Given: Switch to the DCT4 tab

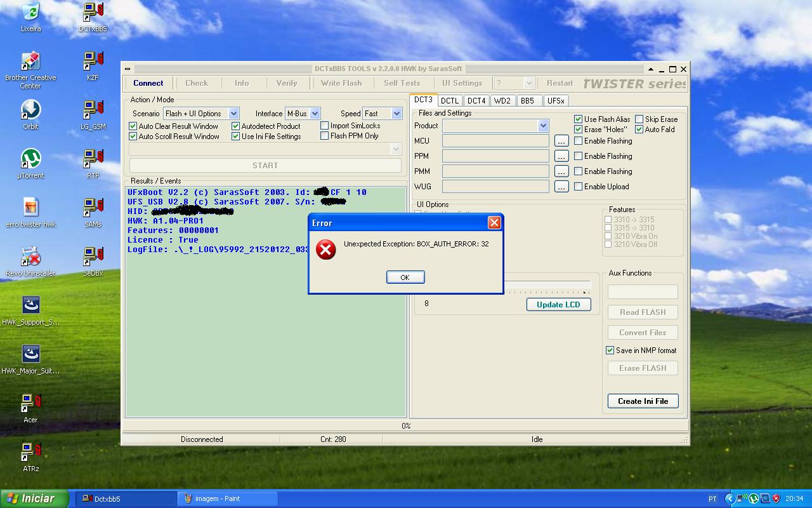Looking at the screenshot, I should (x=476, y=100).
